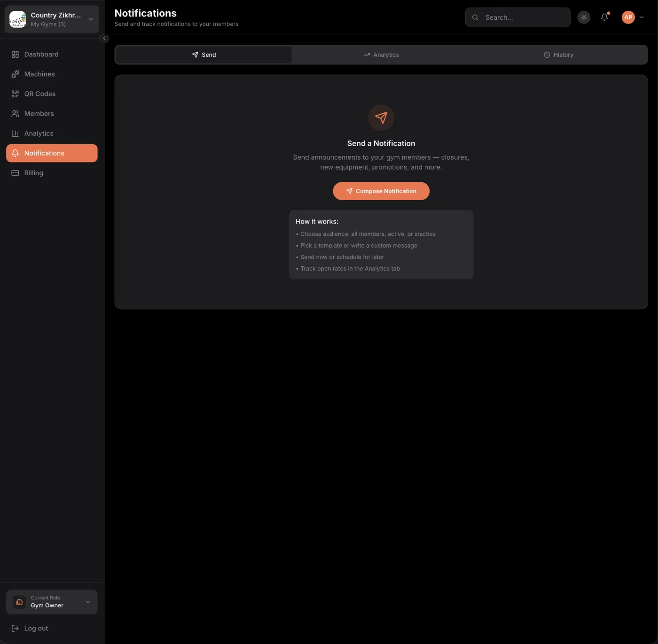Click the trend line icon on Analytics tab
Image resolution: width=658 pixels, height=644 pixels.
point(367,55)
